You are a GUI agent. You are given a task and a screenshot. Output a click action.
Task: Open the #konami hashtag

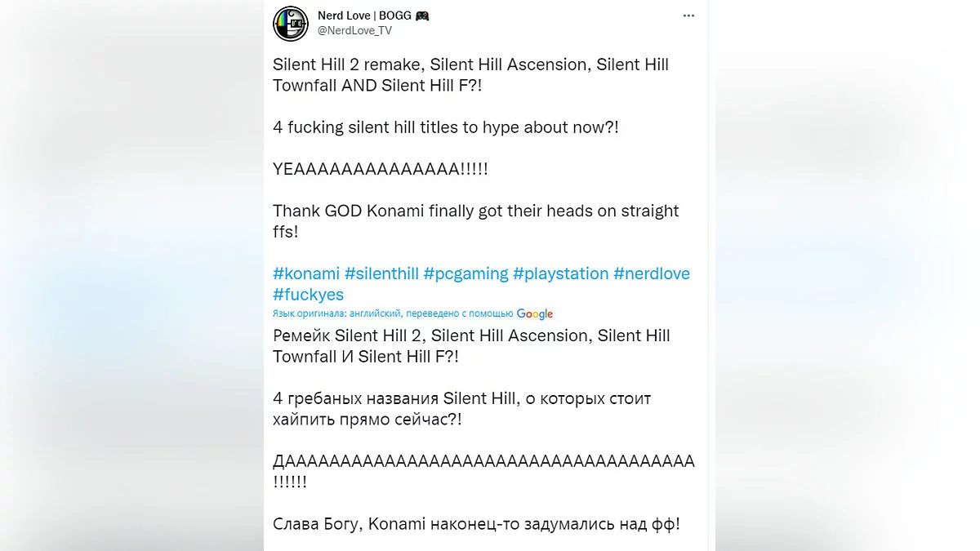tap(306, 273)
